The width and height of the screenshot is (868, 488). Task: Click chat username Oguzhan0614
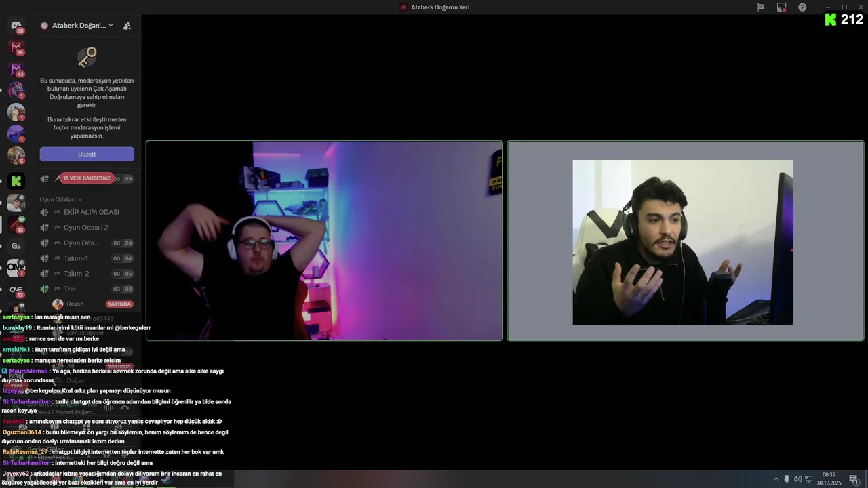point(22,432)
